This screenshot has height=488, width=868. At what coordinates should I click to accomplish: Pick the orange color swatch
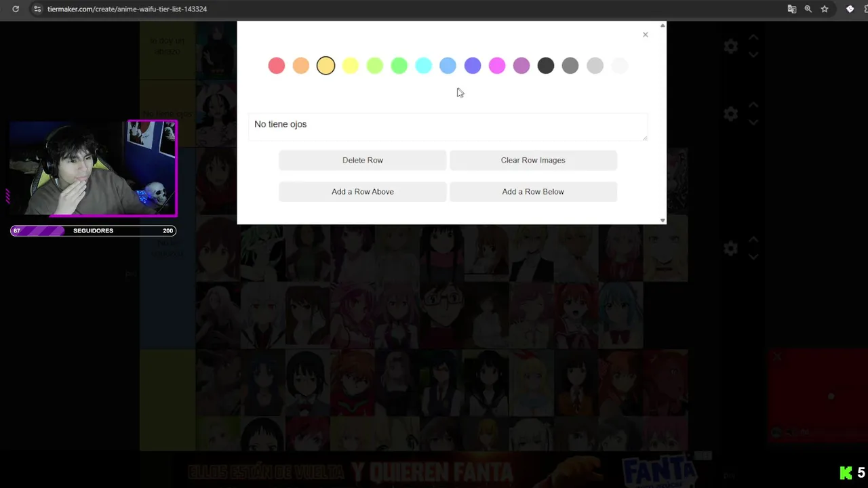[x=301, y=66]
